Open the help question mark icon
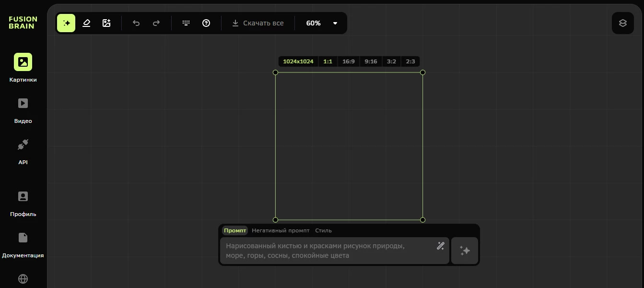Screen dimensions: 644x288 [x=206, y=23]
